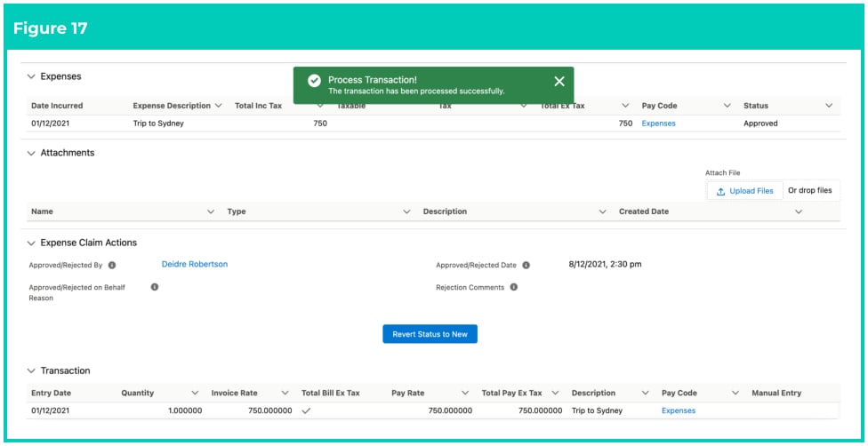Click the Entry Date column header
This screenshot has width=868, height=446.
click(52, 393)
